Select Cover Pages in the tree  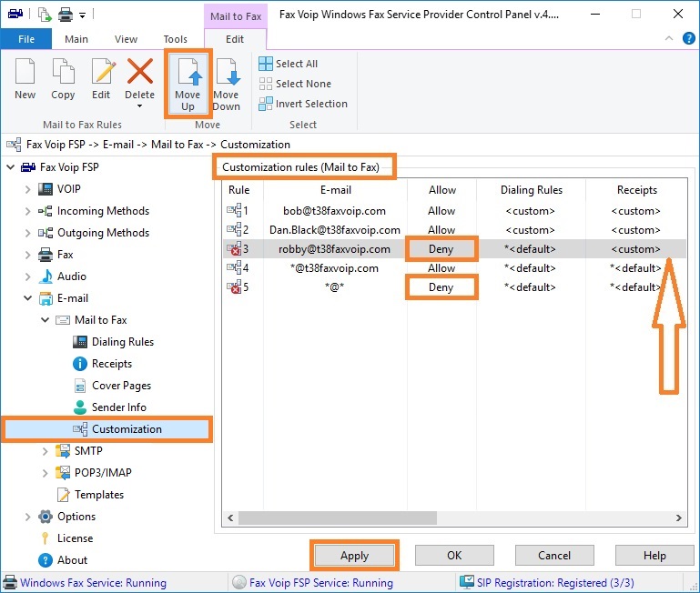(x=121, y=386)
